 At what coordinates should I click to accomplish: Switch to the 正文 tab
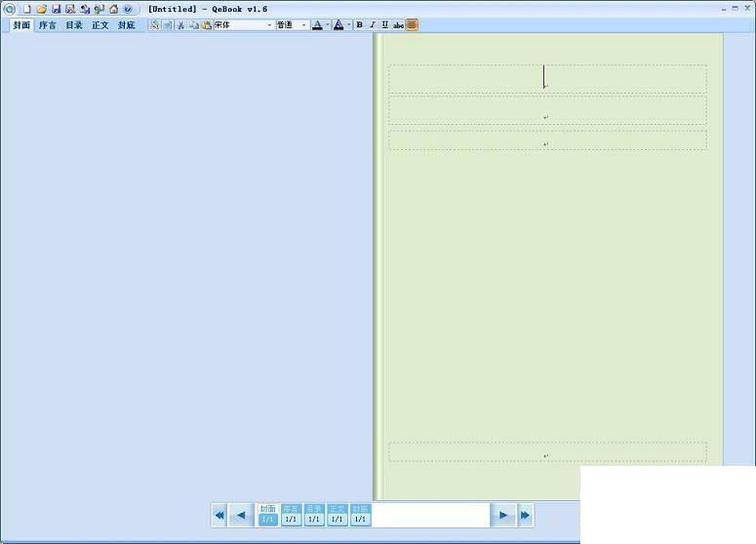click(100, 25)
